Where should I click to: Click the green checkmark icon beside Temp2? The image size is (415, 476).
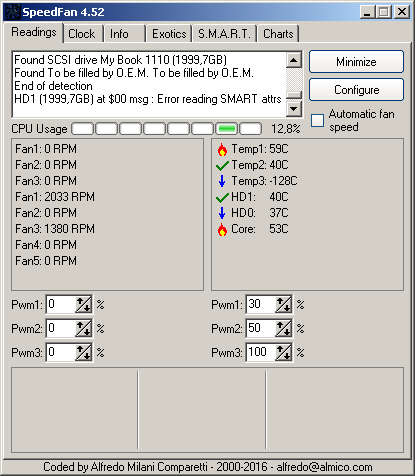coord(222,165)
